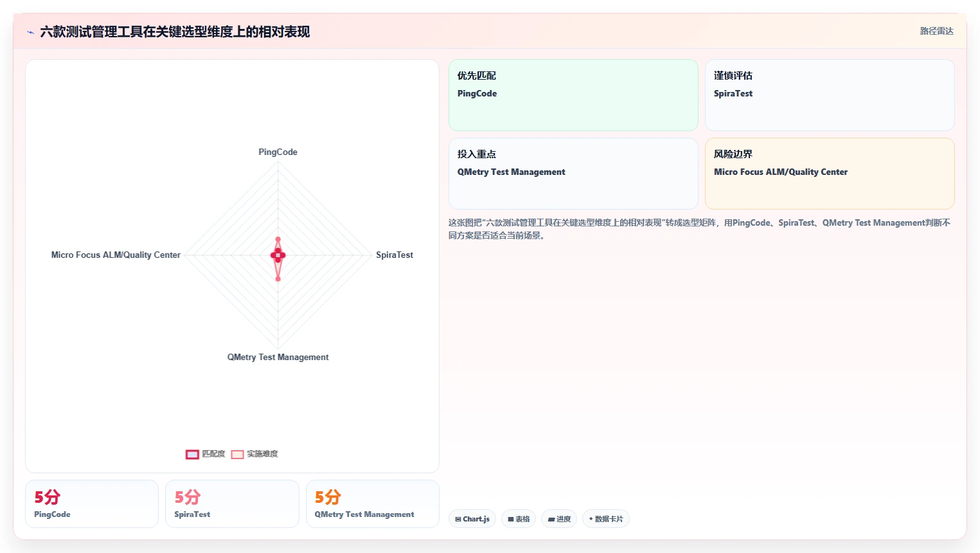Viewport: 980px width, 553px height.
Task: Click the bottom radar data point
Action: [278, 278]
